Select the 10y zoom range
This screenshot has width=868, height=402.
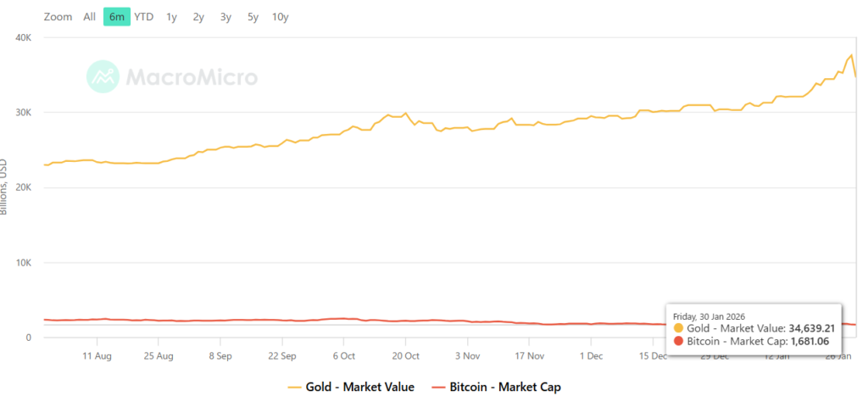click(x=280, y=17)
